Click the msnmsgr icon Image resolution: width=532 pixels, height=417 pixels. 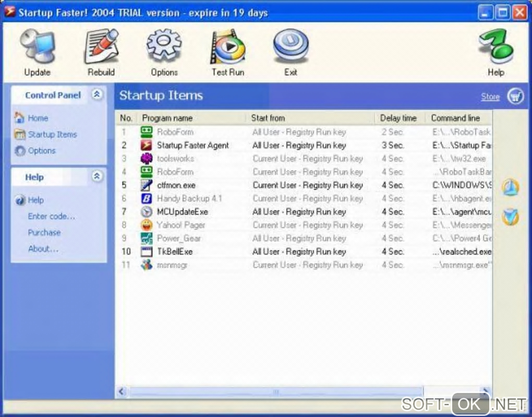tap(146, 265)
